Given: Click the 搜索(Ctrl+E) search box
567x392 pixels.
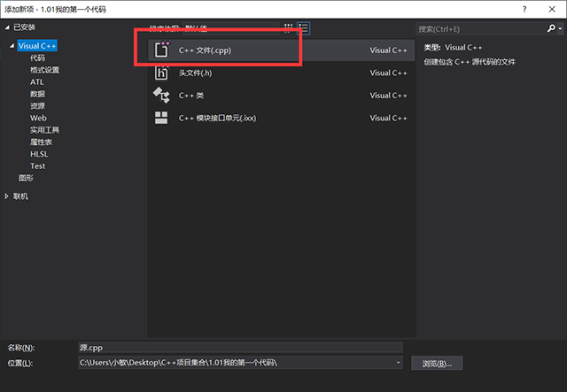Looking at the screenshot, I should pos(481,29).
